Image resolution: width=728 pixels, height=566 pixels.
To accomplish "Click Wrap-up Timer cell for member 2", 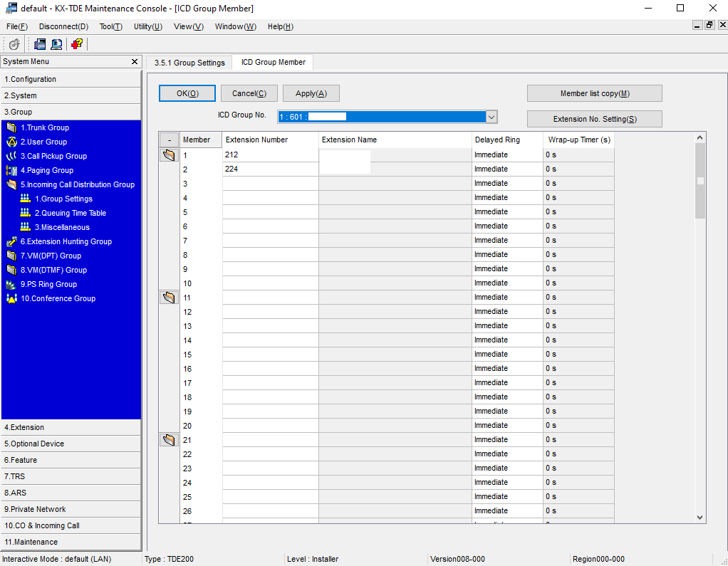I will (x=578, y=169).
